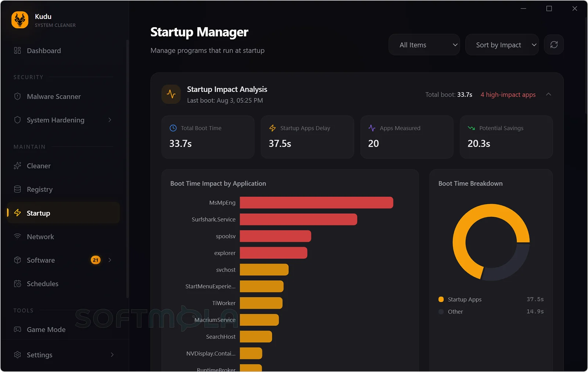Open the All Items filter dropdown
Screen dimensions: 588x372
point(424,45)
